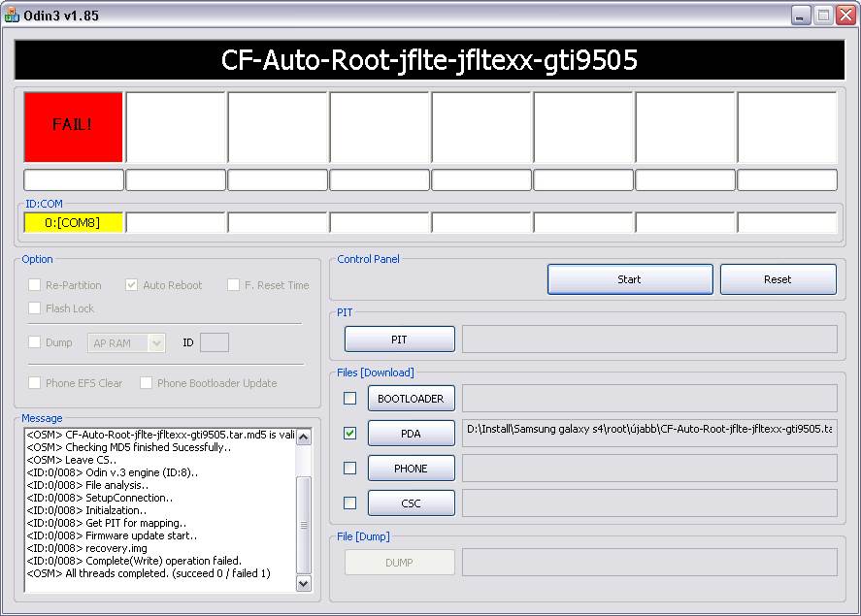861x616 pixels.
Task: Click the message log scroll up arrow
Action: tap(304, 438)
